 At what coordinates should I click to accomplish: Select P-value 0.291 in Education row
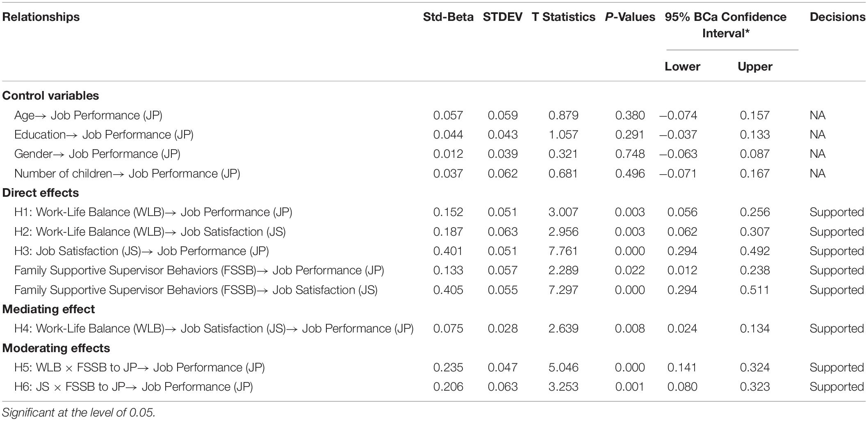click(630, 135)
